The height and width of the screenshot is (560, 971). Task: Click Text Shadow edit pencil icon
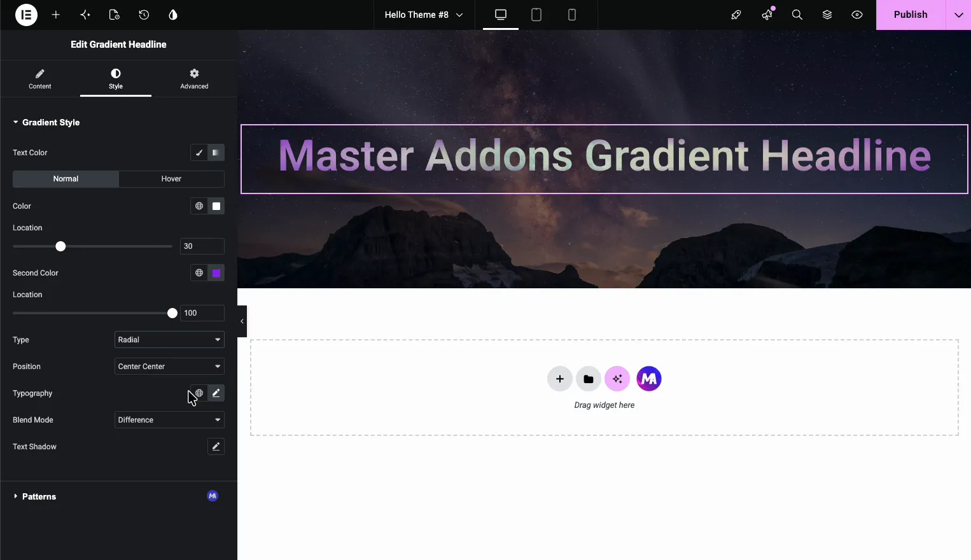click(x=216, y=447)
